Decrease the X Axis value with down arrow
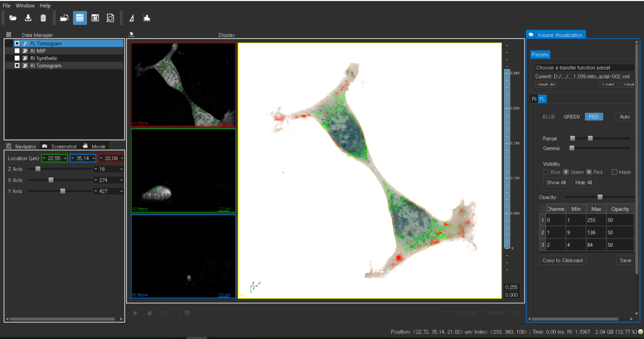The image size is (644, 339). [x=96, y=180]
